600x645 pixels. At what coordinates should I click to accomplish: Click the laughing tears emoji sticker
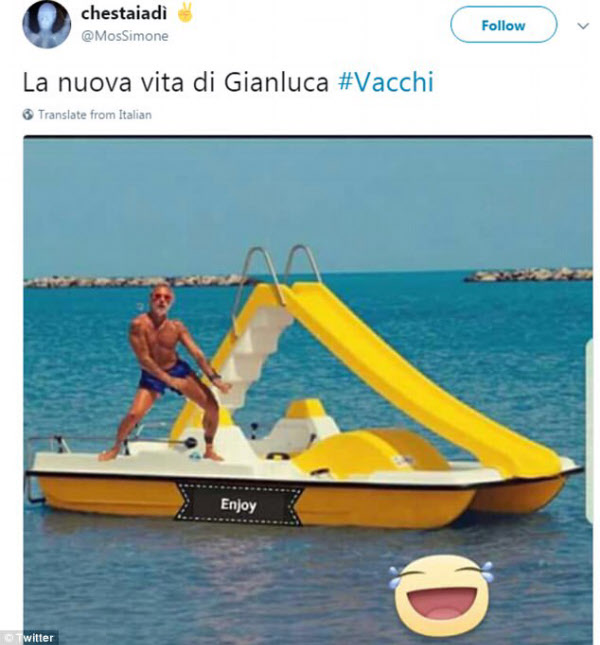point(441,594)
